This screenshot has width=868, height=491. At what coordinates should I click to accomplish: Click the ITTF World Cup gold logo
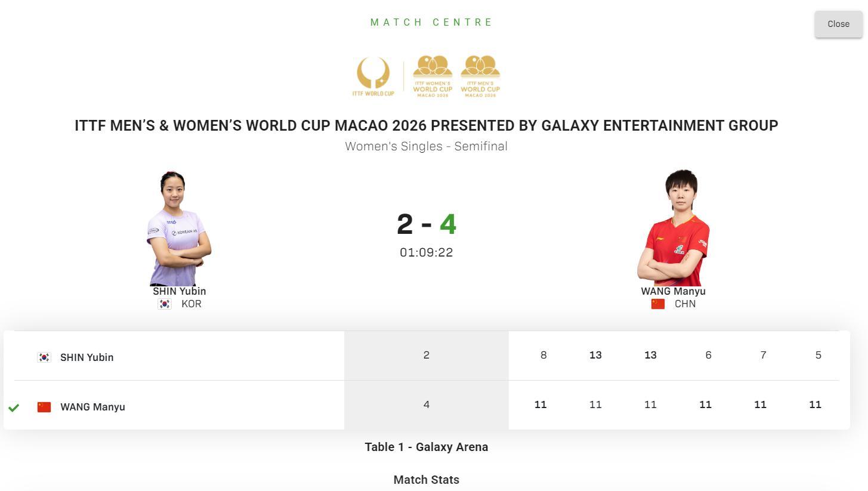pyautogui.click(x=373, y=76)
